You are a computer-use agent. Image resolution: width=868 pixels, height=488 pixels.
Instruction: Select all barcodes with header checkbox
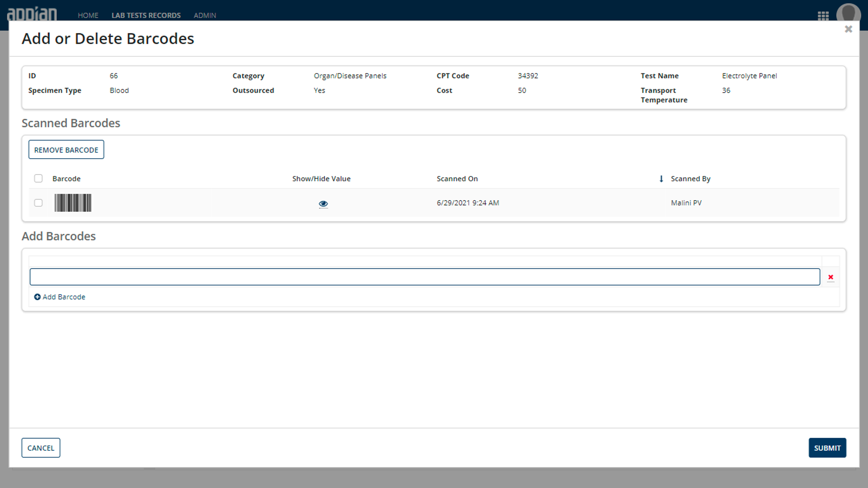click(x=38, y=178)
